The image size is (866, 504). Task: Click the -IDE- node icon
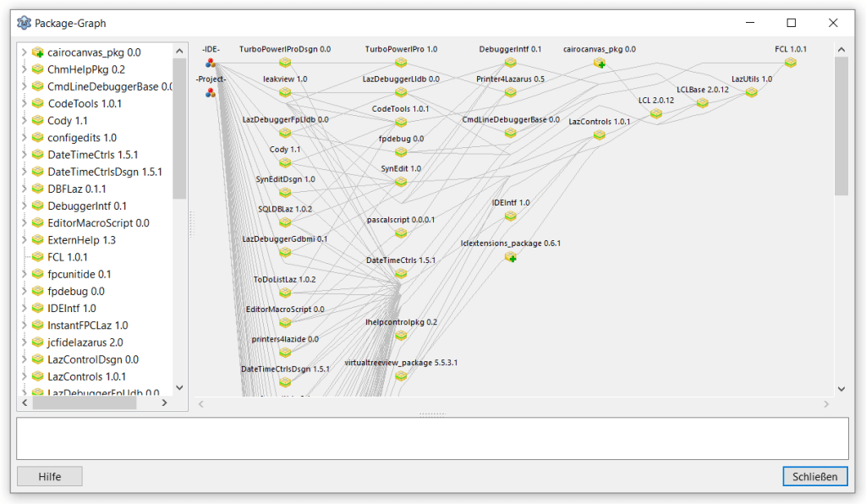(x=209, y=63)
